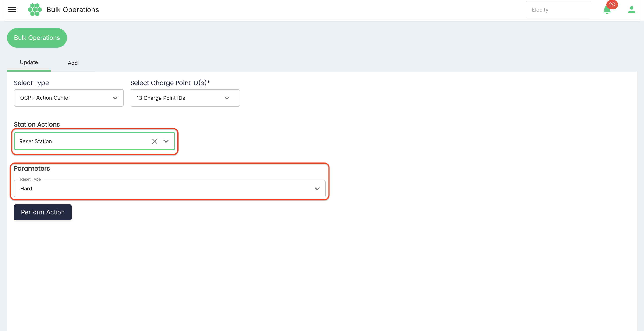Click the Reset Type field label
Viewport: 644px width, 331px height.
pos(30,179)
